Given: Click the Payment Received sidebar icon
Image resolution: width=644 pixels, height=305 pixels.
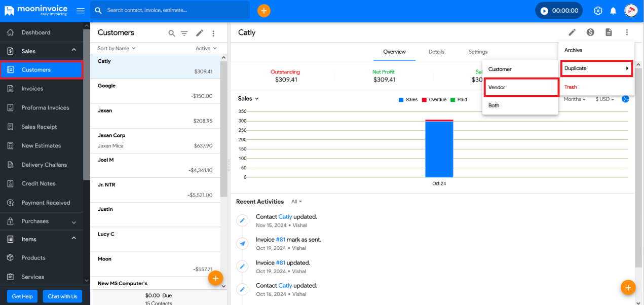Looking at the screenshot, I should [x=10, y=203].
